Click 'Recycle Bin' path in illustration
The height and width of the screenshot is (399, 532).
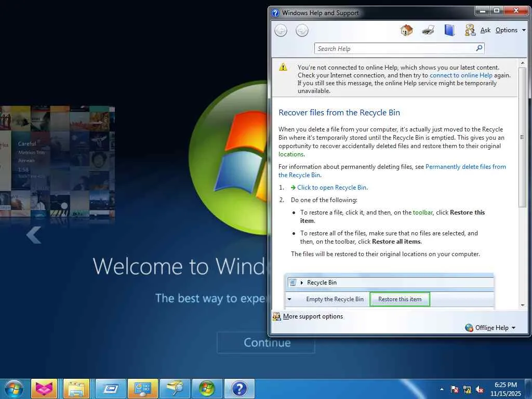pyautogui.click(x=322, y=283)
